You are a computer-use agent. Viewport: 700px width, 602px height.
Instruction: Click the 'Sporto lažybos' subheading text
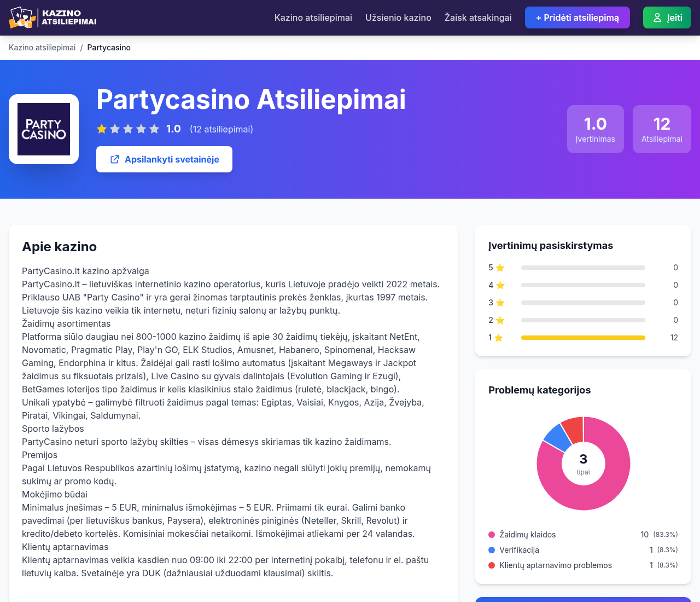coord(53,429)
